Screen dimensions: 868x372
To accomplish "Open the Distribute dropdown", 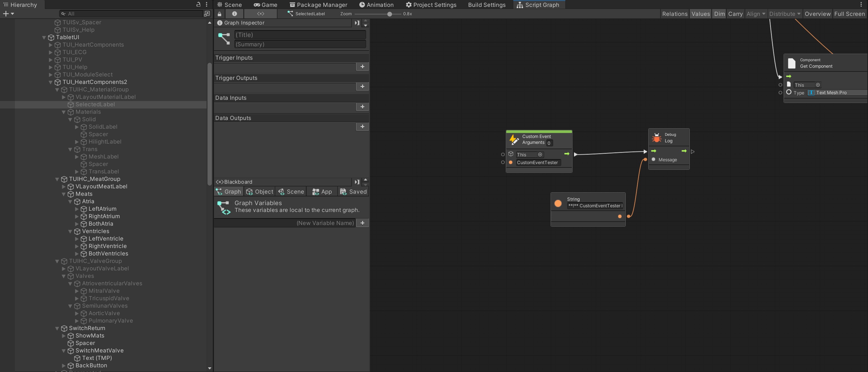I will pyautogui.click(x=784, y=14).
